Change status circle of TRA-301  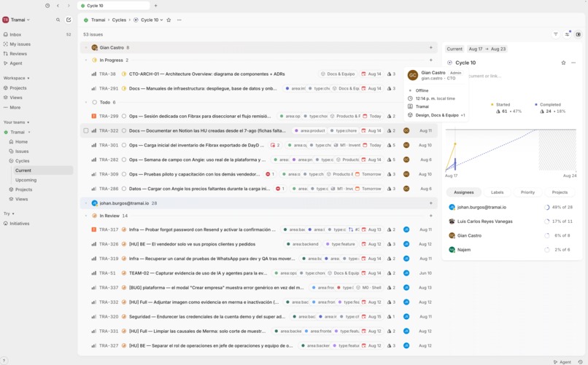124,145
